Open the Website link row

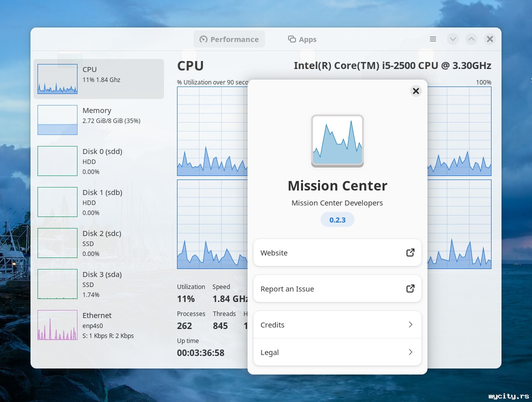click(x=337, y=252)
